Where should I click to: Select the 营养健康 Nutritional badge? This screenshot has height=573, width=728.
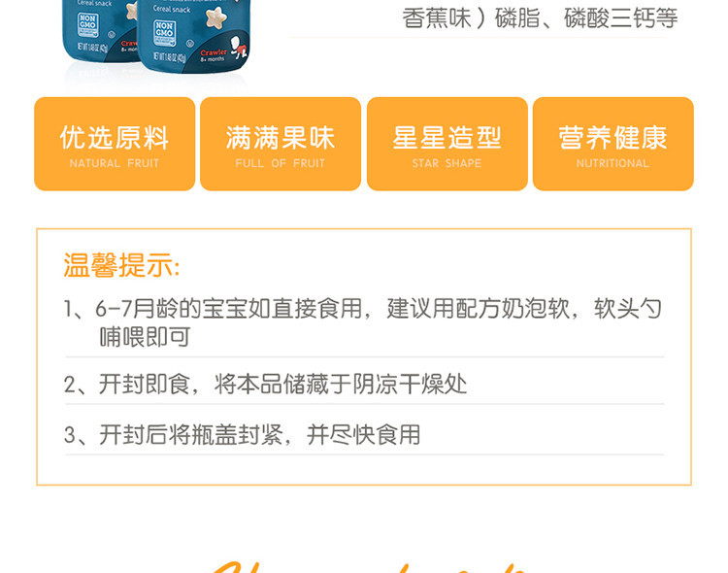click(613, 144)
